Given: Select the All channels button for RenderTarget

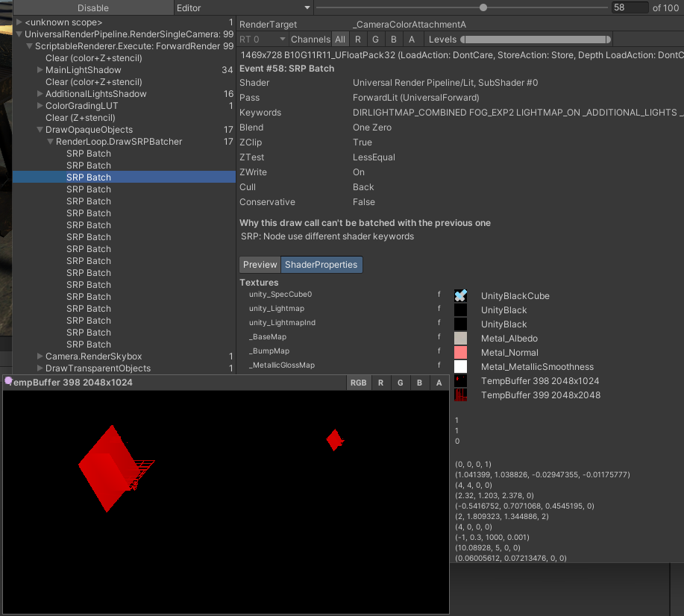Looking at the screenshot, I should click(340, 39).
